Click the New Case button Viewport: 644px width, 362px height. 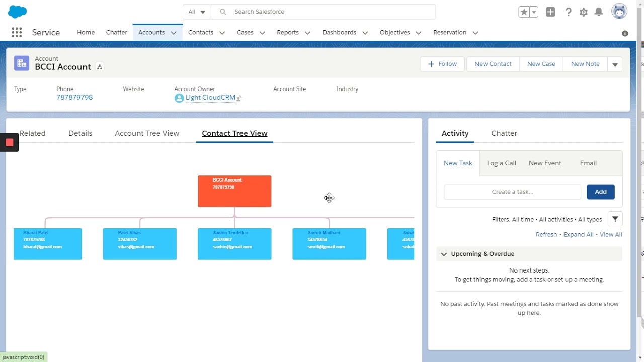(x=541, y=64)
